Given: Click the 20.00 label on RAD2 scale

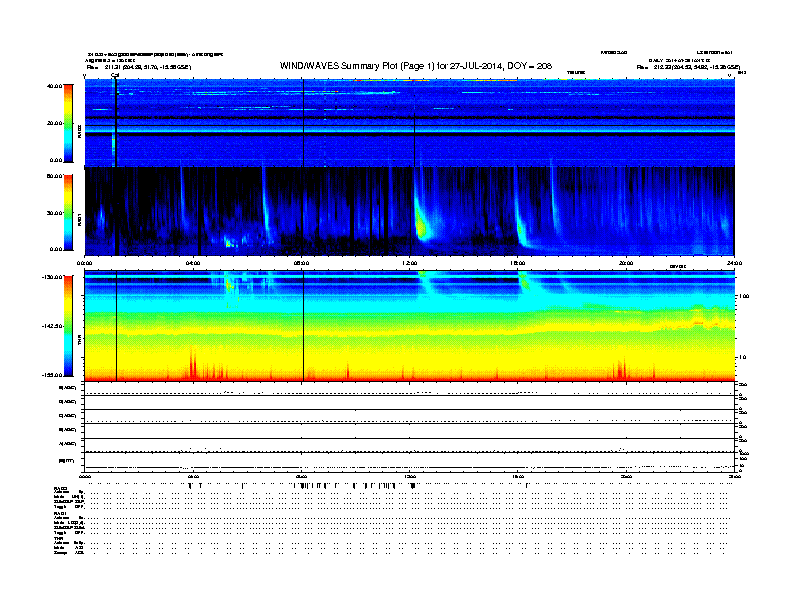Looking at the screenshot, I should point(54,123).
